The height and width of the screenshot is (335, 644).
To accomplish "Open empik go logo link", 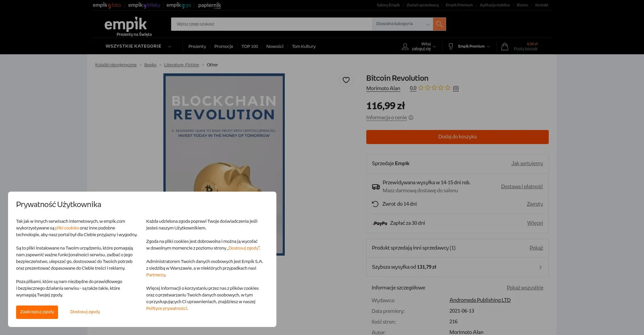I will (179, 5).
